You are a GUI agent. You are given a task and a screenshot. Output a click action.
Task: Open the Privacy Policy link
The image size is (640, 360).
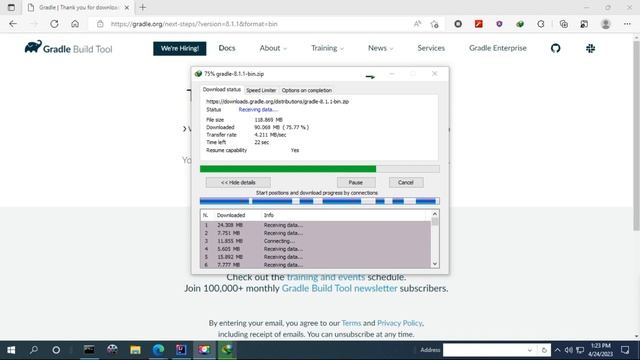pos(400,323)
